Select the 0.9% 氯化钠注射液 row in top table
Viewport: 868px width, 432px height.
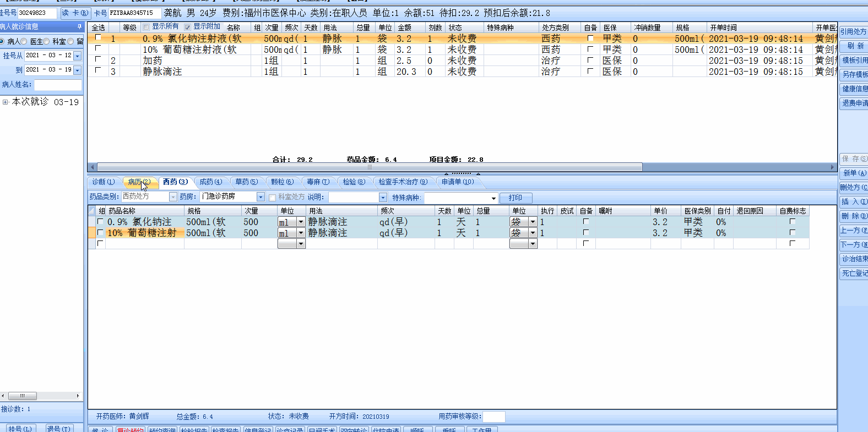coord(462,39)
